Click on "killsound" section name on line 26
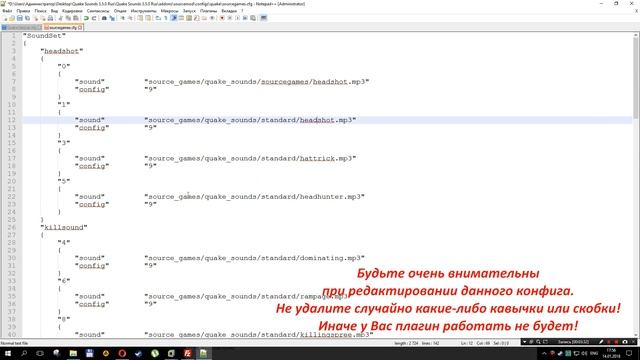The image size is (640, 360). (x=64, y=227)
